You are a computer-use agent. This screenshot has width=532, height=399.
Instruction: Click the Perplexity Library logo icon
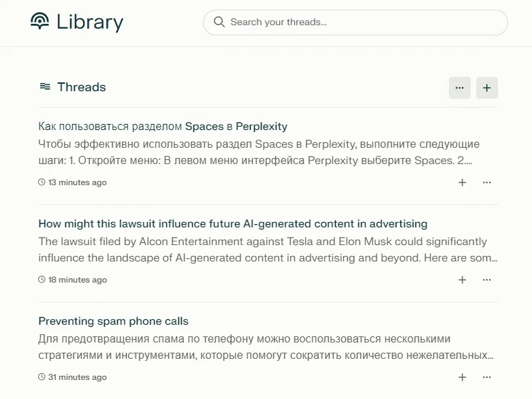(40, 22)
